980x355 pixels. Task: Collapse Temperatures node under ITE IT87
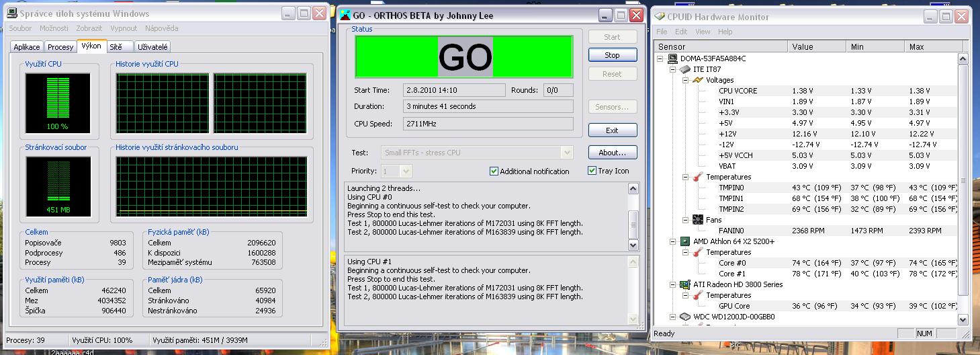tap(686, 177)
